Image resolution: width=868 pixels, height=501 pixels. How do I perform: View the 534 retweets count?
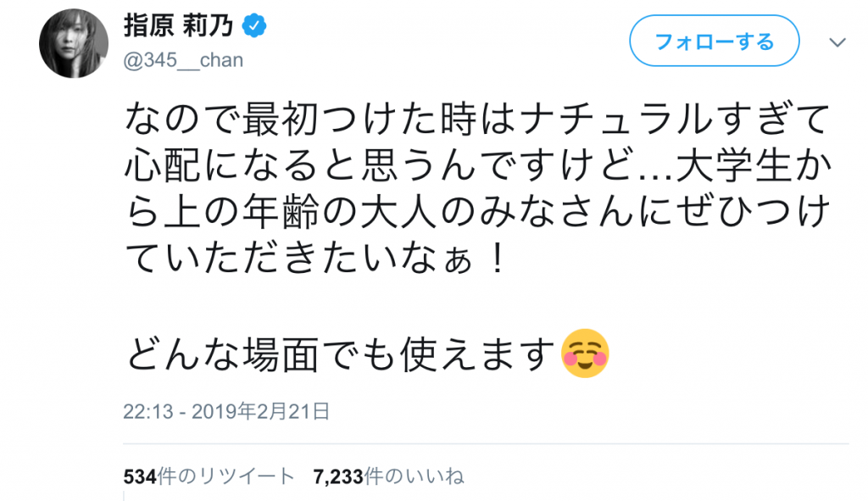click(141, 476)
